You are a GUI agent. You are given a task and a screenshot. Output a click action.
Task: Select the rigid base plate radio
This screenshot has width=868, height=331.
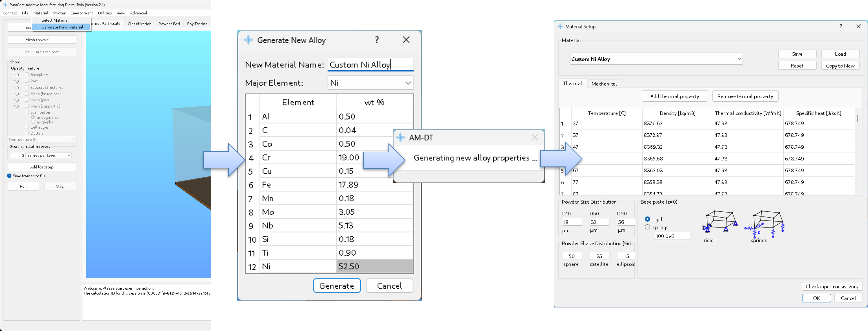pos(647,219)
